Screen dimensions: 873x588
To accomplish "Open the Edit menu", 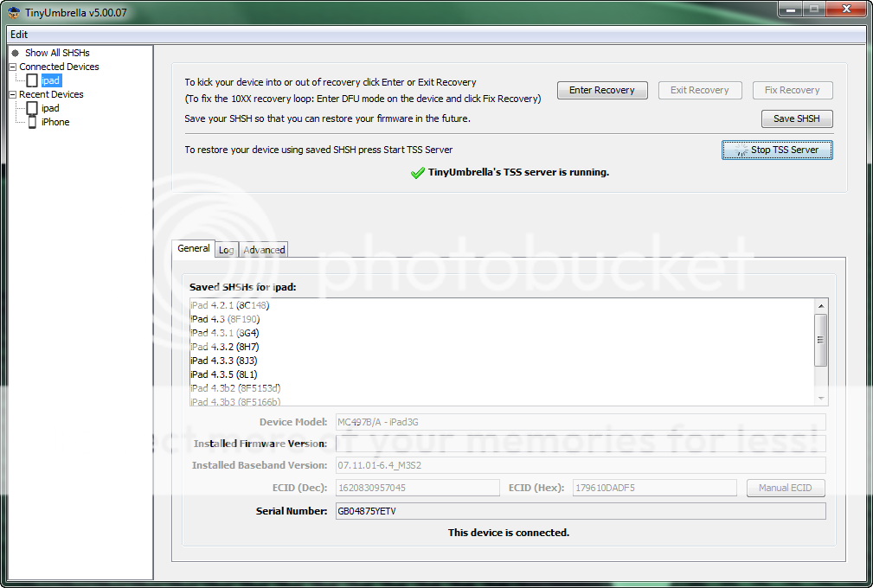I will click(x=19, y=35).
